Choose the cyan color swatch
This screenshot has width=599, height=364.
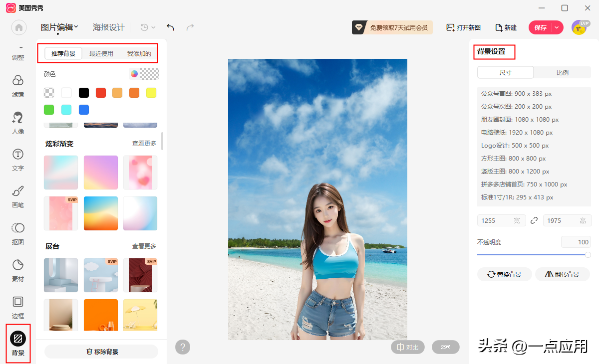click(66, 110)
